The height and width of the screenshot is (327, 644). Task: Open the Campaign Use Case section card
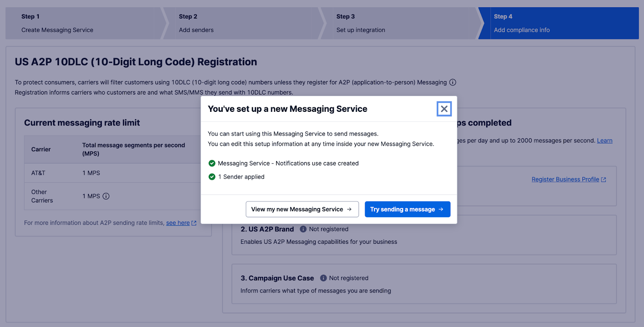coord(424,284)
